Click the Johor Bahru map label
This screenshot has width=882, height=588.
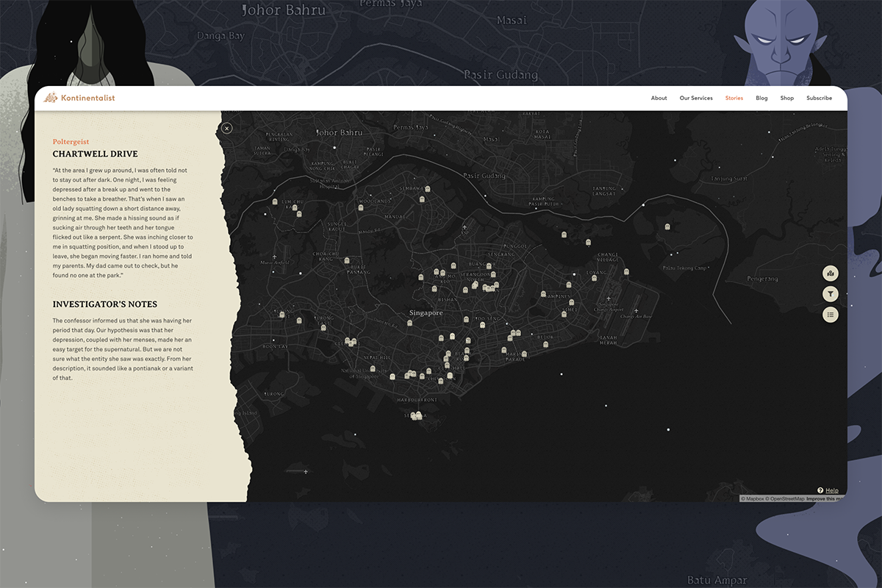point(339,132)
